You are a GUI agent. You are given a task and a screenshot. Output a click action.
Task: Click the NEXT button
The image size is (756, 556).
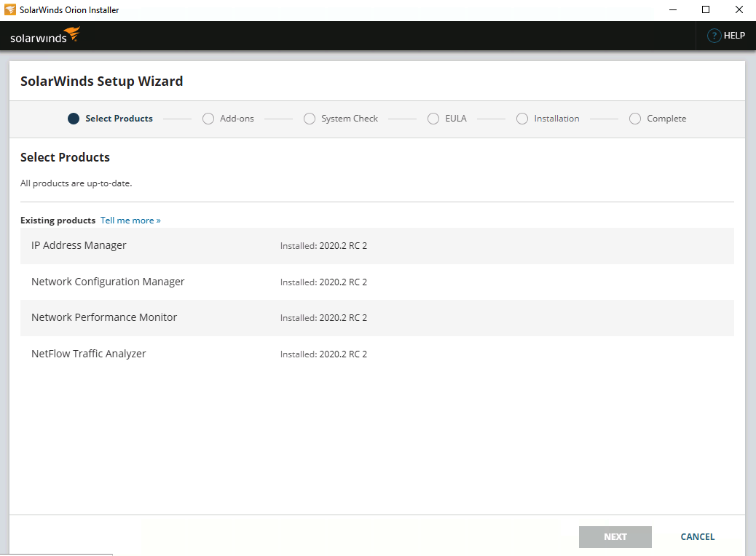(x=615, y=537)
